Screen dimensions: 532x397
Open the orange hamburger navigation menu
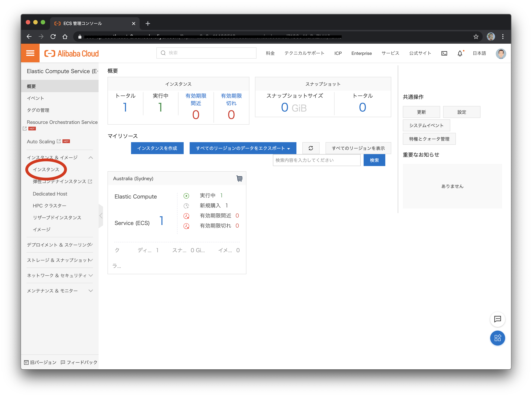[30, 53]
